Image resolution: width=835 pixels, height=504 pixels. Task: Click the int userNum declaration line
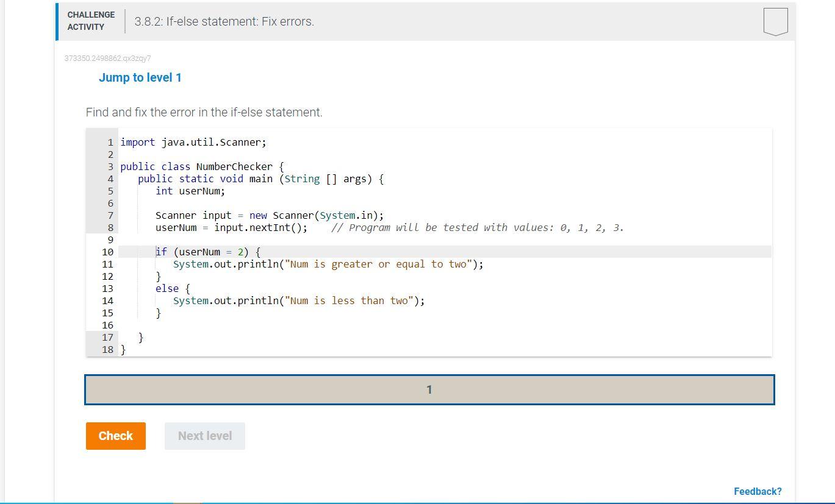click(x=190, y=191)
